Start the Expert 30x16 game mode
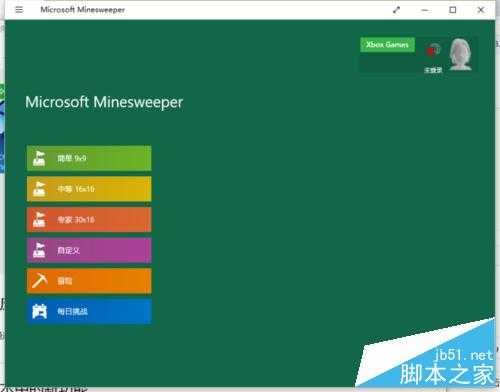Image resolution: width=500 pixels, height=392 pixels. [x=89, y=220]
